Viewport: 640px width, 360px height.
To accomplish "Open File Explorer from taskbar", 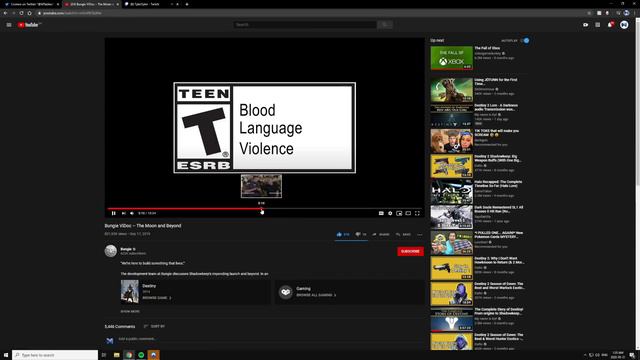I will click(x=116, y=355).
